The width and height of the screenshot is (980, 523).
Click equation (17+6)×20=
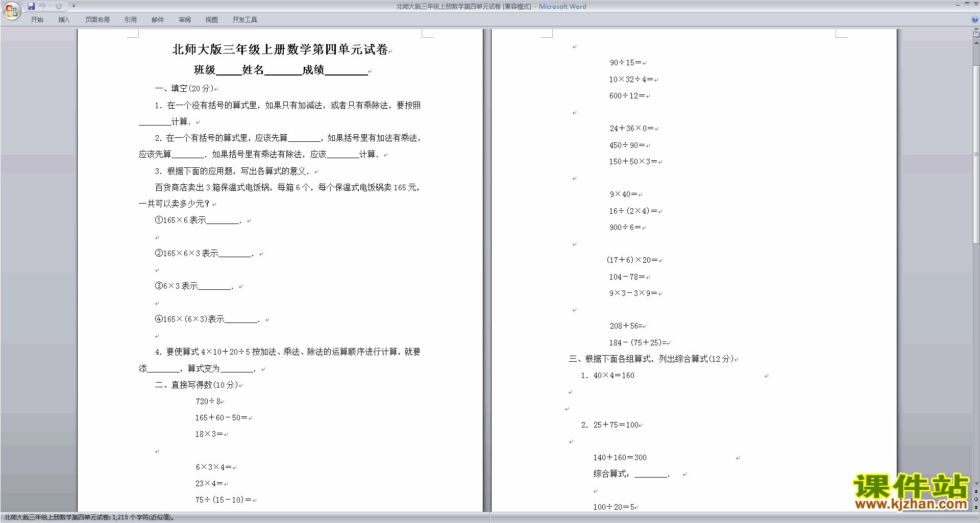click(x=632, y=260)
